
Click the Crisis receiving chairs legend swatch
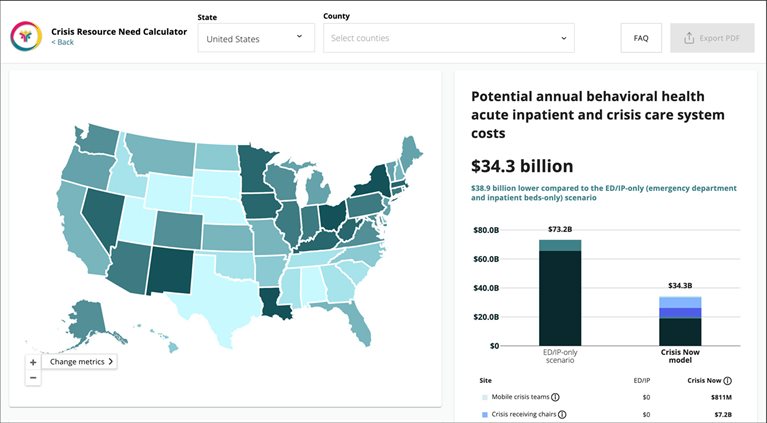point(485,415)
